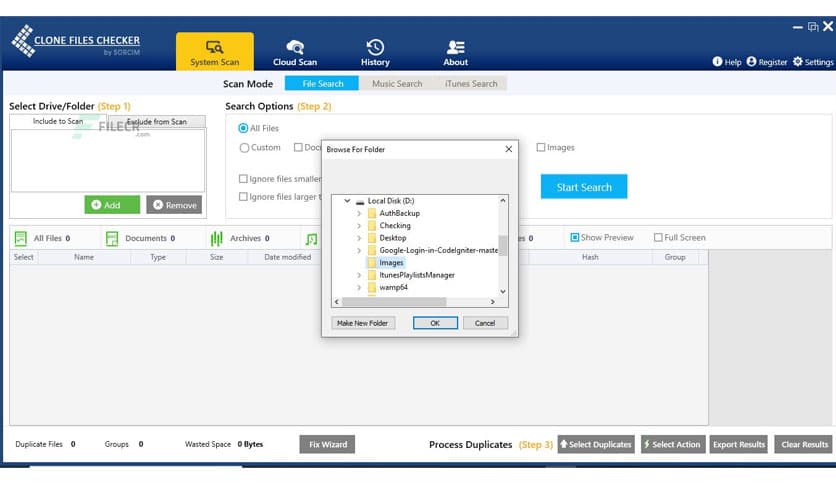Switch to the Cloud Scan tab
This screenshot has height=484, width=836.
295,53
